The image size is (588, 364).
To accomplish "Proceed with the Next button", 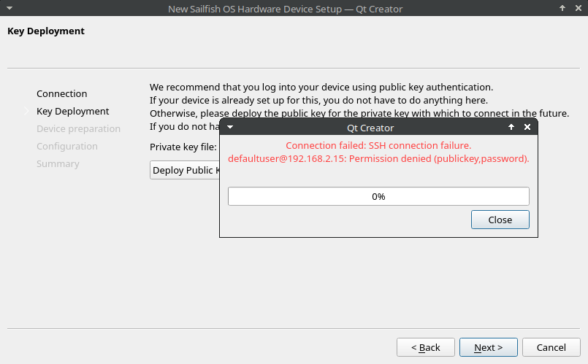I will (x=489, y=347).
